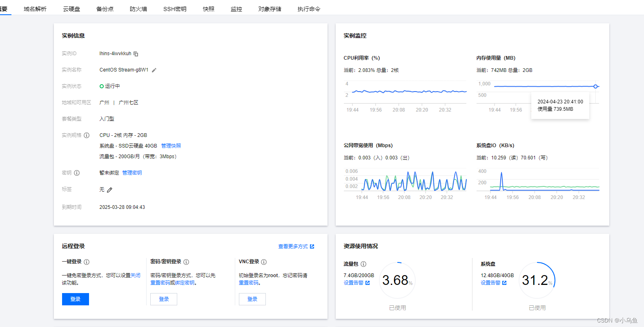The width and height of the screenshot is (644, 327).
Task: Open the 对象存储 tab
Action: click(x=270, y=9)
